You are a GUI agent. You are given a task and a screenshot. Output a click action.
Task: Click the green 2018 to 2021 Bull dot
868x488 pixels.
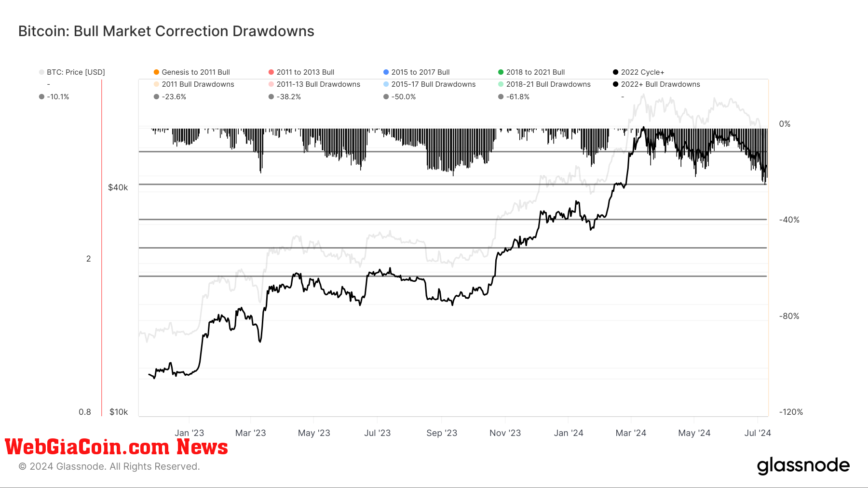(x=501, y=72)
